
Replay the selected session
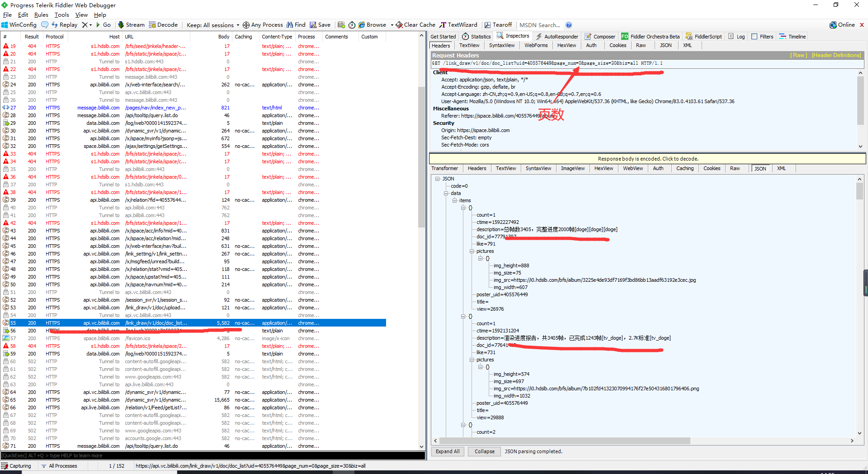(65, 25)
